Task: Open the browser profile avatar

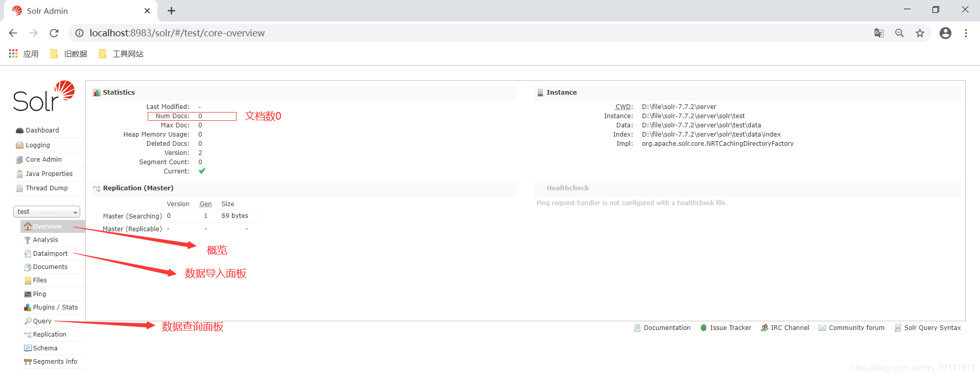Action: click(945, 33)
